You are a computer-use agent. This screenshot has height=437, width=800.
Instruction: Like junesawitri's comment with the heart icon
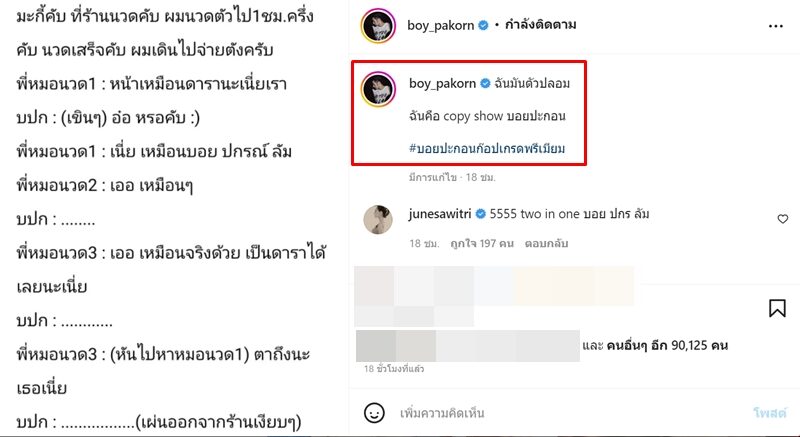pyautogui.click(x=783, y=219)
